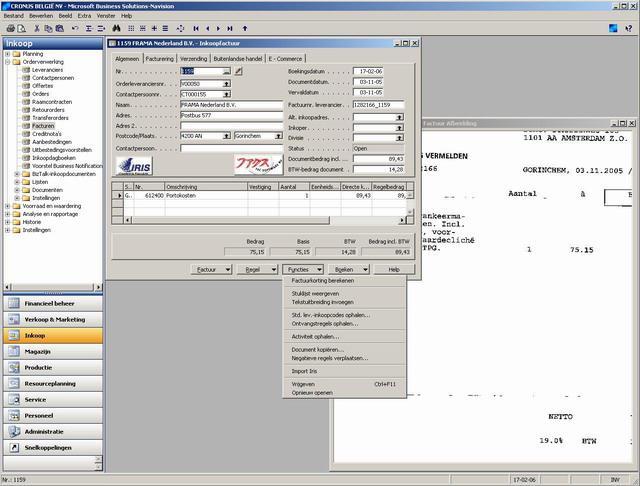Open Inkoopdagboeken in the tree
The image size is (640, 486).
point(53,158)
